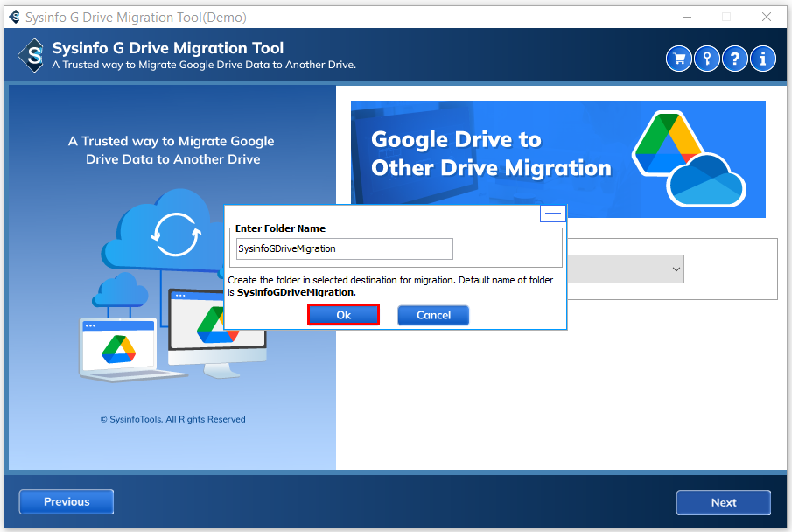Image resolution: width=792 pixels, height=532 pixels.
Task: Minimize the Enter Folder Name dialog
Action: 552,213
